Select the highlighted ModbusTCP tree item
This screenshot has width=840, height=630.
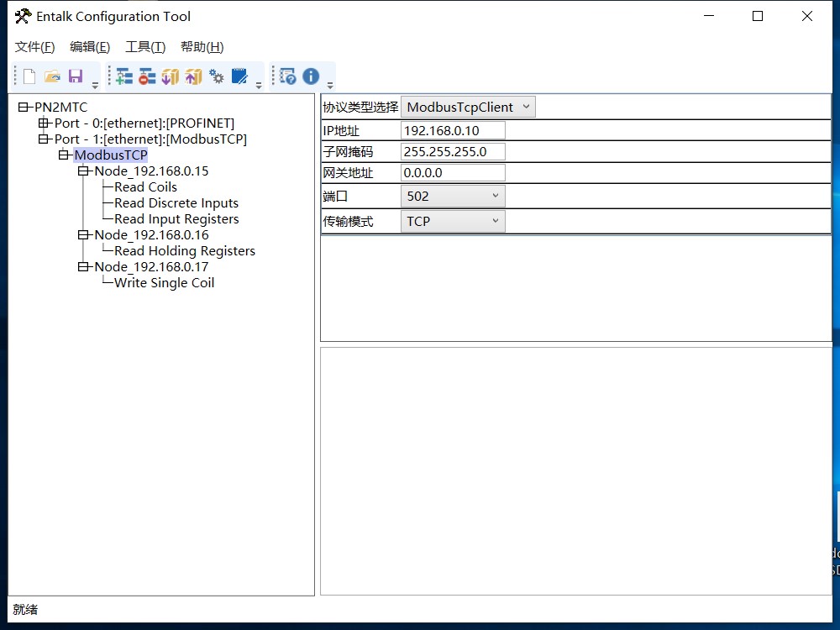(x=111, y=155)
